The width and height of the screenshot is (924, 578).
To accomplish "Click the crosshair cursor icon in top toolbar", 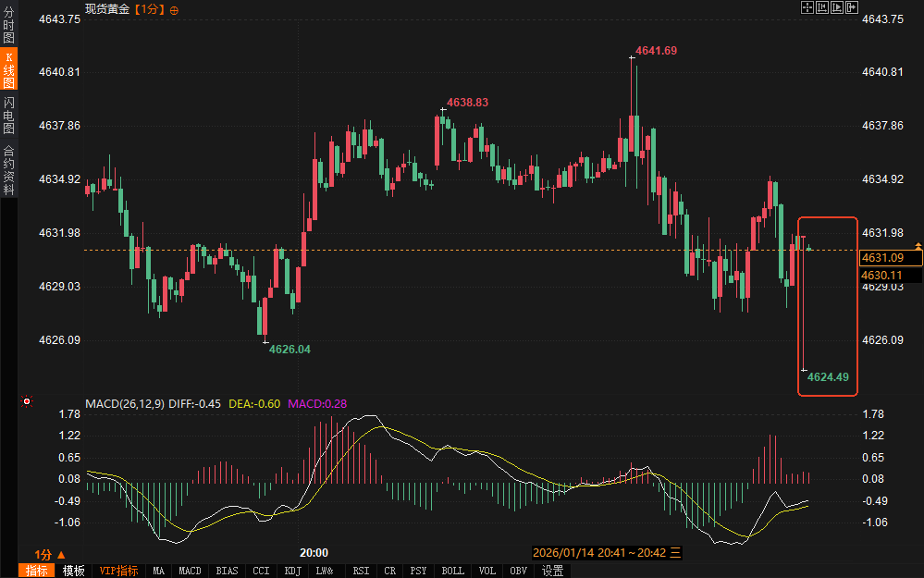I will [x=807, y=7].
